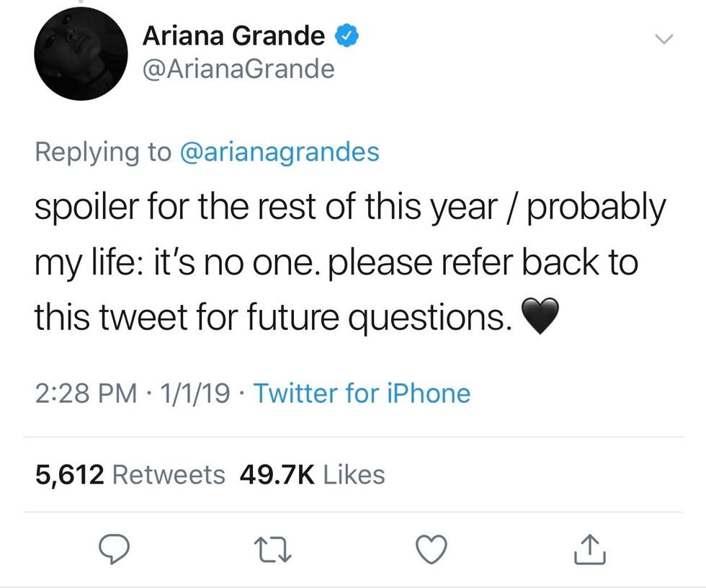Open the @arianagrandes mention link
The image size is (706, 588).
[x=278, y=151]
